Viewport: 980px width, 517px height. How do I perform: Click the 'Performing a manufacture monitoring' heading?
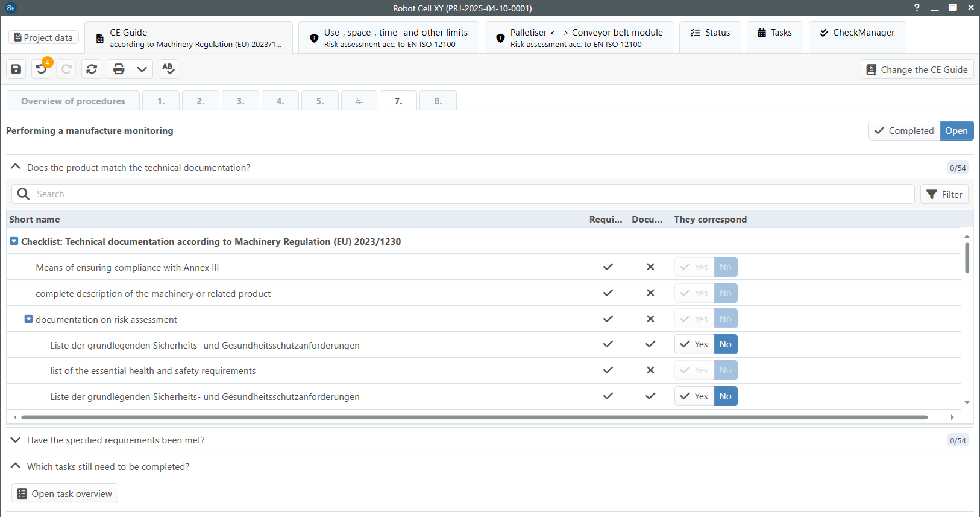coord(90,131)
